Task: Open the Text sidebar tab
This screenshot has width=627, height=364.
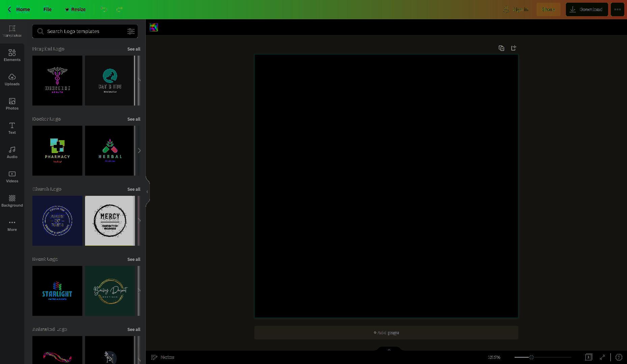Action: pyautogui.click(x=12, y=128)
